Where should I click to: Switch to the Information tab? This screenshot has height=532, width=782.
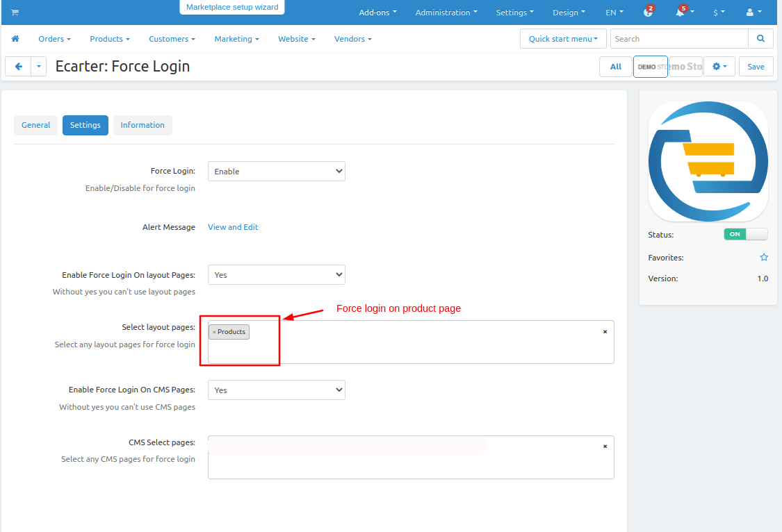point(142,125)
